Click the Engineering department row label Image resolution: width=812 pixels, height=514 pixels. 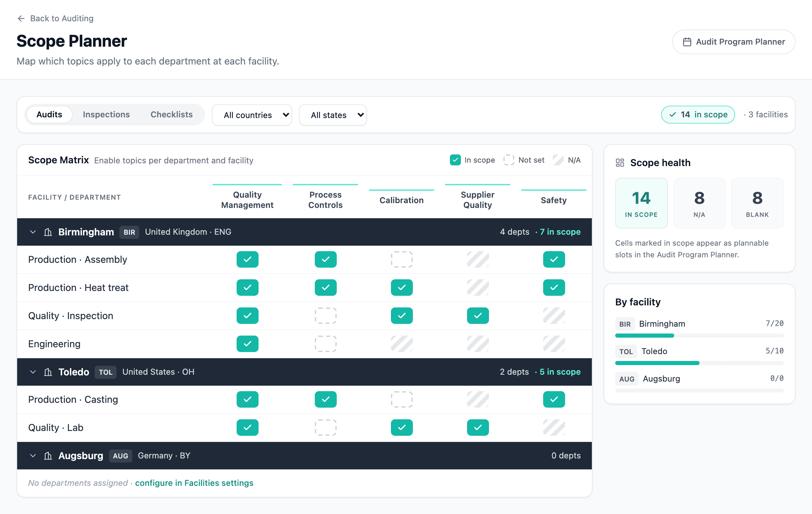coord(54,344)
